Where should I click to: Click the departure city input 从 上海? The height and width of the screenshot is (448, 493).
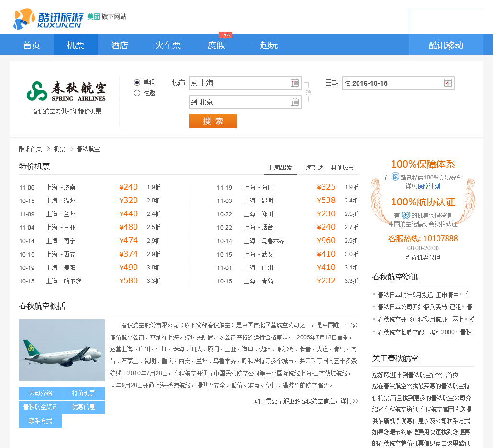tap(245, 83)
